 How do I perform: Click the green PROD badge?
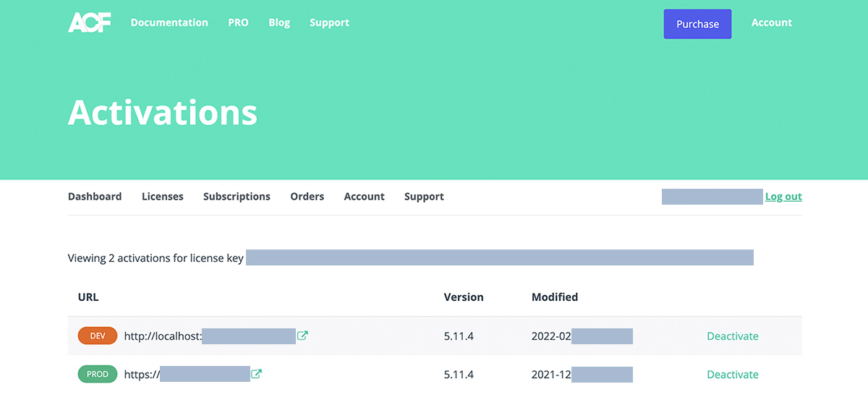click(98, 374)
